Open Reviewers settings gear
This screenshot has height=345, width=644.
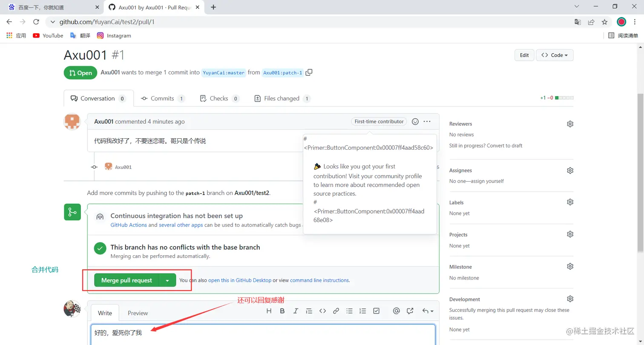pos(570,124)
